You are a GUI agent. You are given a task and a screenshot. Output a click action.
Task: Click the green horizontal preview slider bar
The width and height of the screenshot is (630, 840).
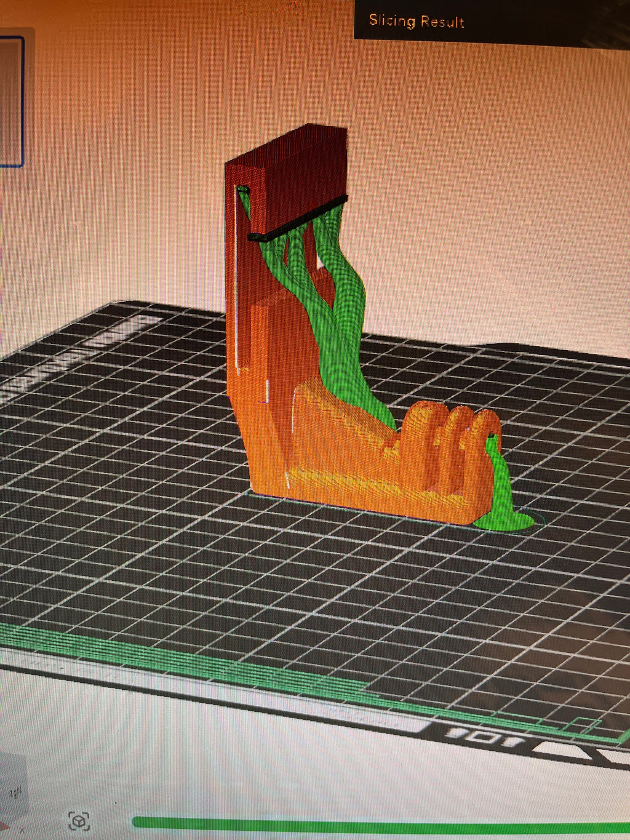pos(381,823)
